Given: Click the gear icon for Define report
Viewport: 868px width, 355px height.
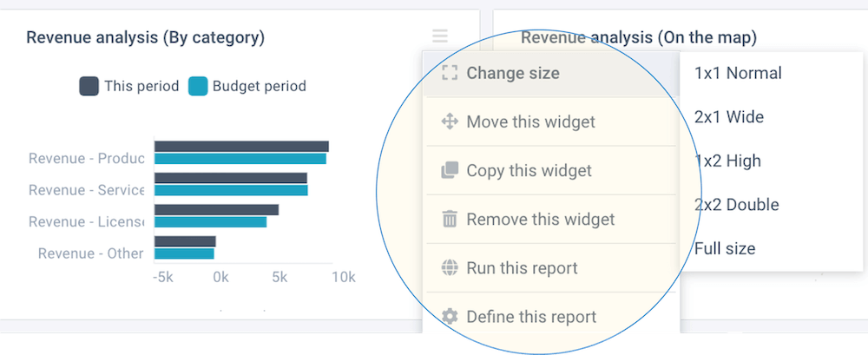Looking at the screenshot, I should [x=450, y=317].
